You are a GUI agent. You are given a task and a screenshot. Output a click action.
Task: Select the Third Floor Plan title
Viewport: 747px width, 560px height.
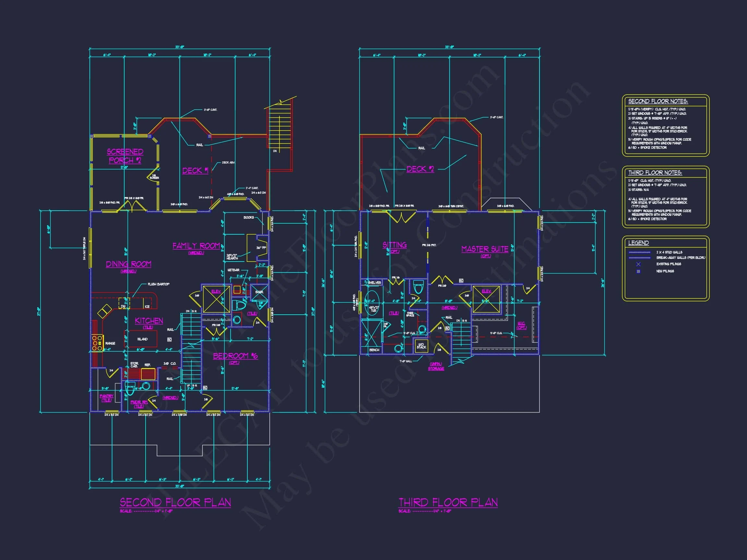click(448, 502)
